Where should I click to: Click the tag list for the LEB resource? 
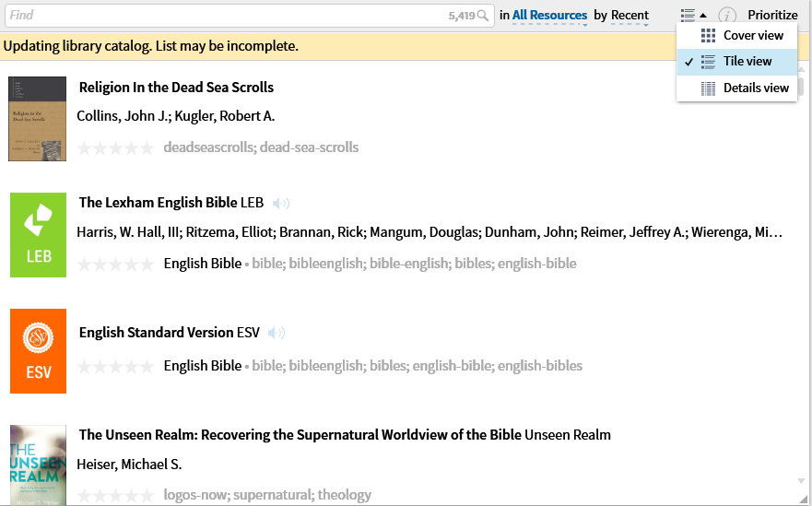[414, 264]
